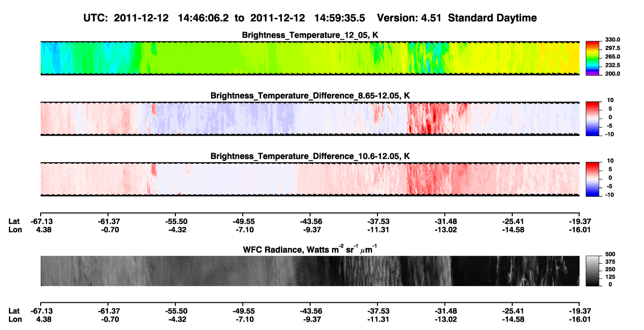Click the Brightness_Temperature_Difference_8.65-12.05, K title

(x=310, y=95)
